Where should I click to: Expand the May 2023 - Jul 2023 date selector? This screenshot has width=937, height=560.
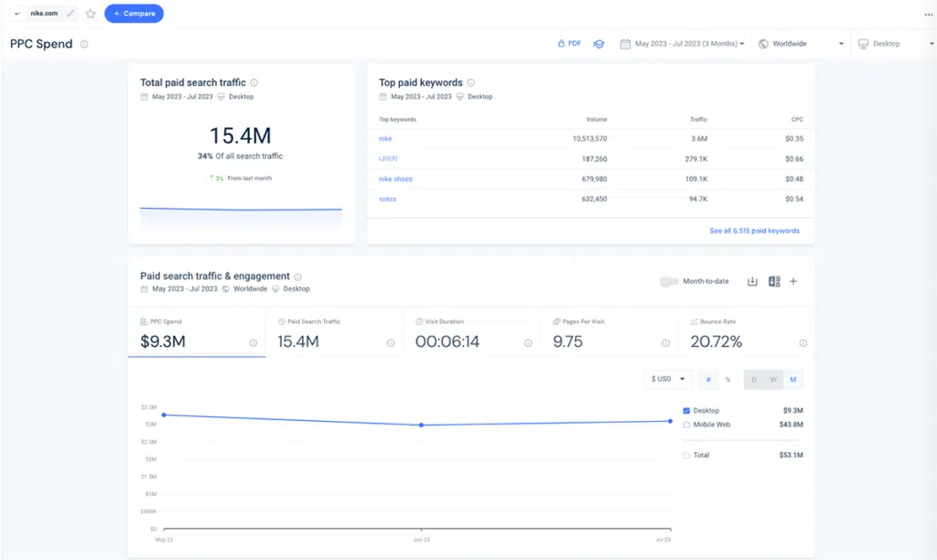click(681, 43)
